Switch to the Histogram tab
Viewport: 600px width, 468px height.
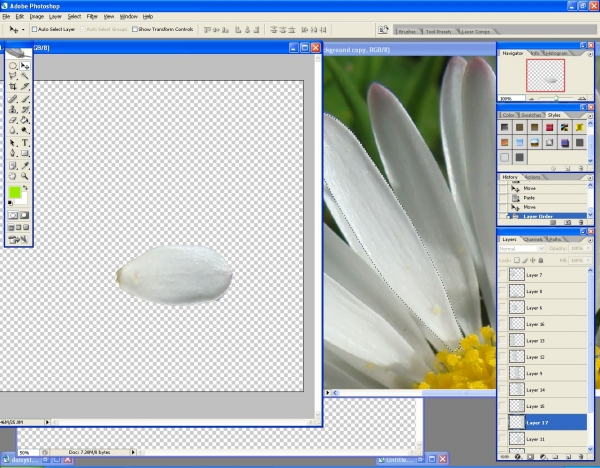coord(556,53)
